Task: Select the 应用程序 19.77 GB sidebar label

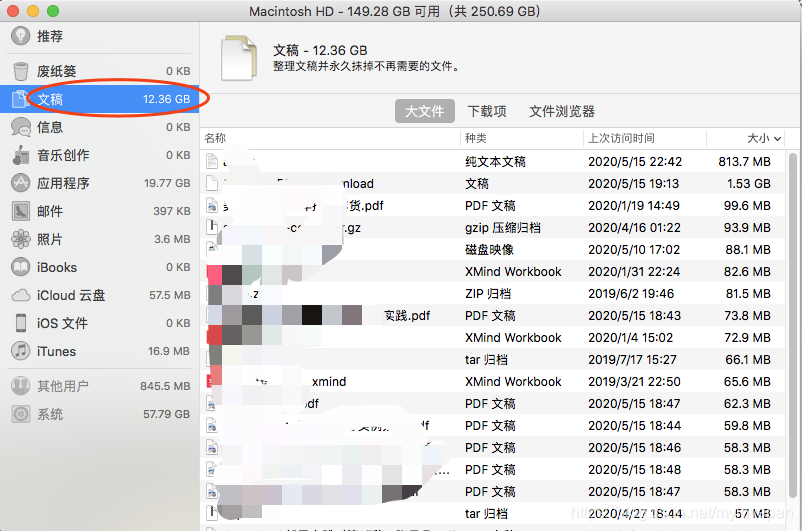Action: tap(63, 183)
